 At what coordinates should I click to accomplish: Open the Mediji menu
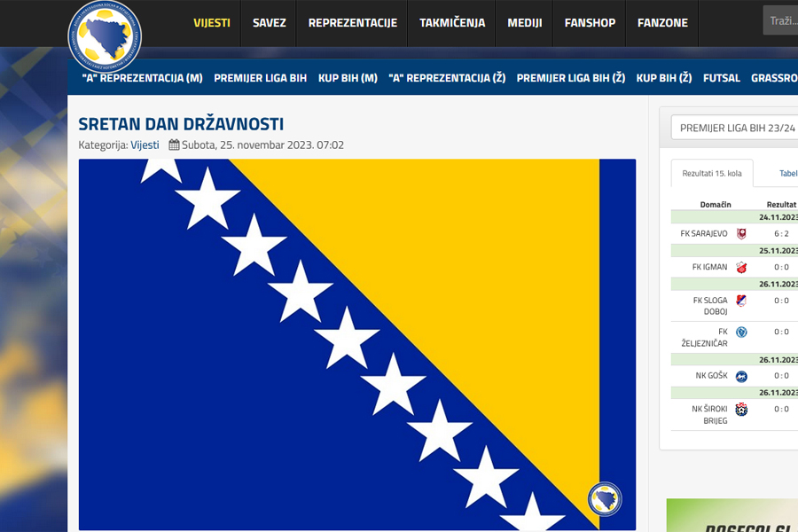(x=525, y=23)
